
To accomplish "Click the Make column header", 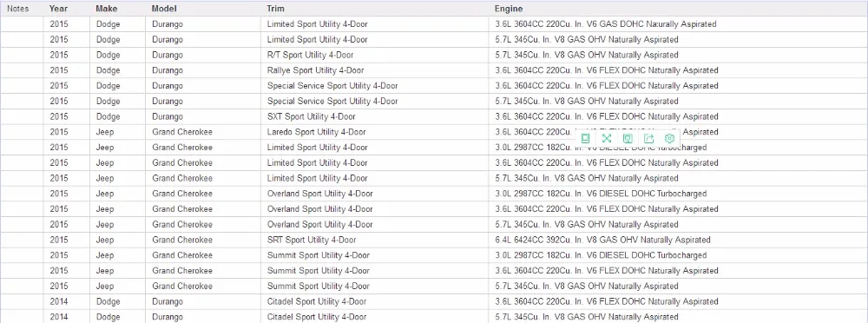I will click(106, 9).
